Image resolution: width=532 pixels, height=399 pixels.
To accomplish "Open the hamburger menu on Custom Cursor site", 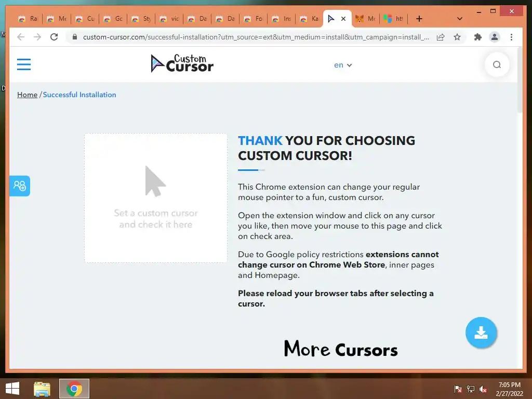I will coord(24,64).
